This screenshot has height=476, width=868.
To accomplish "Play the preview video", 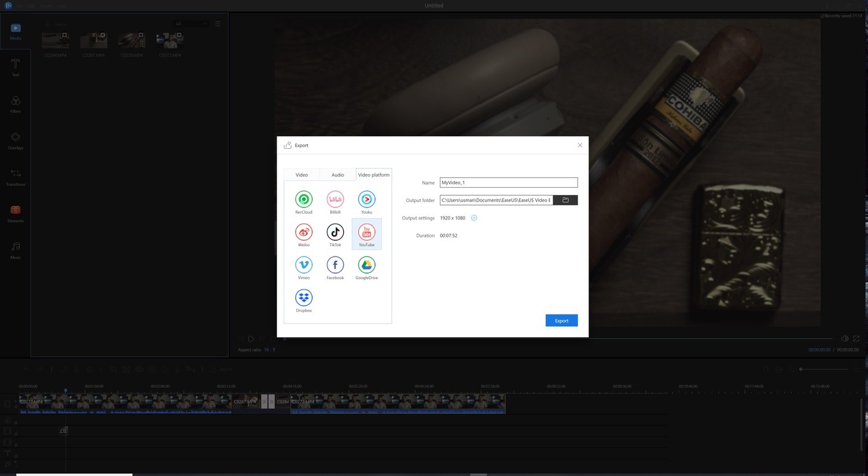I will 251,339.
